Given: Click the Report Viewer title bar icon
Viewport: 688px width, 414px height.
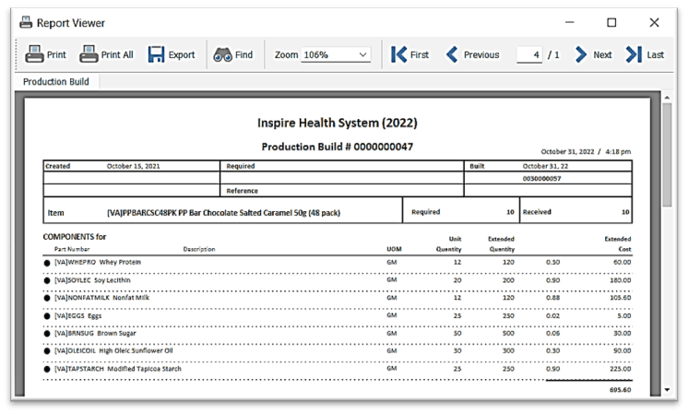Looking at the screenshot, I should click(x=26, y=22).
